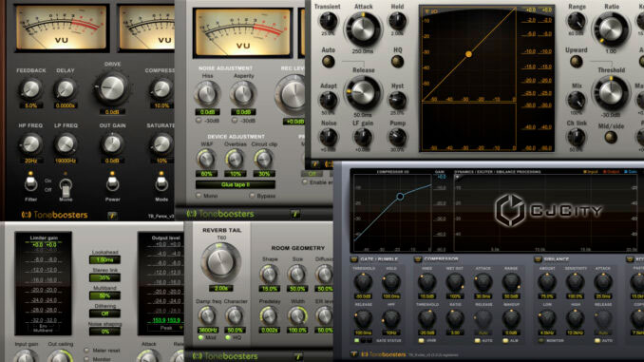Viewport: 644px width, 362px height.
Task: Click the Noise shaping 0% value box
Action: [104, 332]
